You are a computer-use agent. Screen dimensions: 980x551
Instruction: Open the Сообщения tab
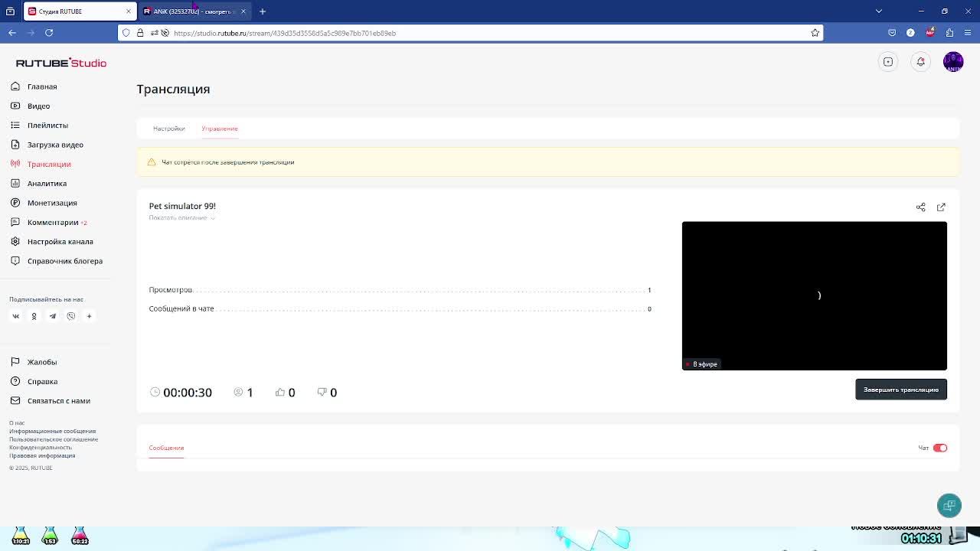[x=166, y=448]
